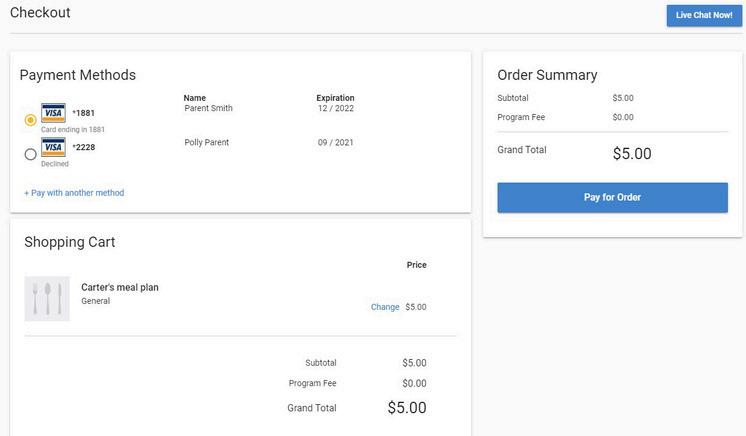Click the 'Card ending in 1881' caption
Viewport: 746px width, 436px height.
(x=73, y=130)
